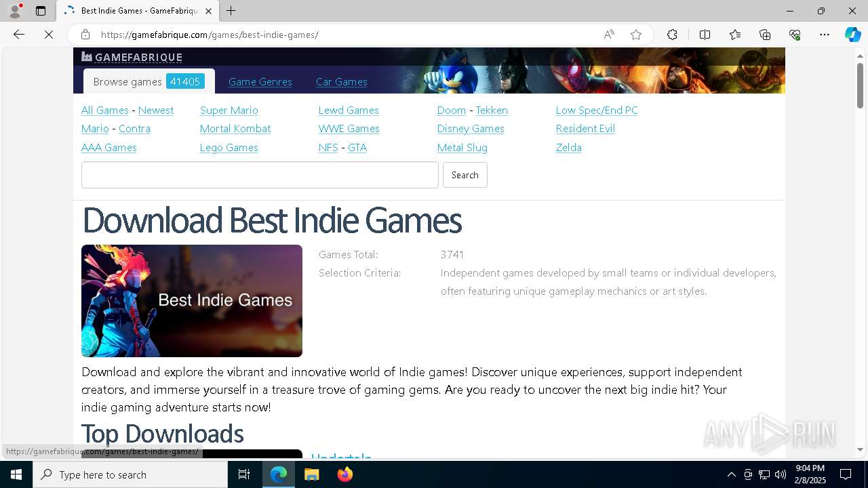868x488 pixels.
Task: Open Contra link
Action: point(134,128)
